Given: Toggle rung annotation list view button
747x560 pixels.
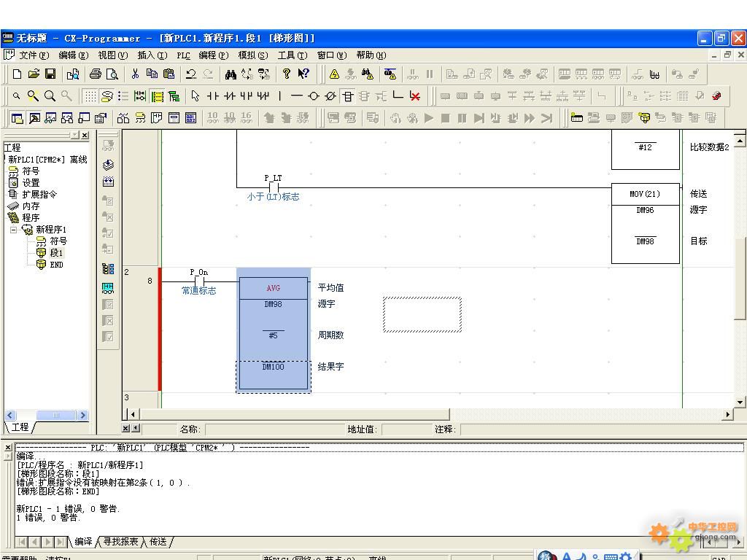Looking at the screenshot, I should pyautogui.click(x=123, y=96).
